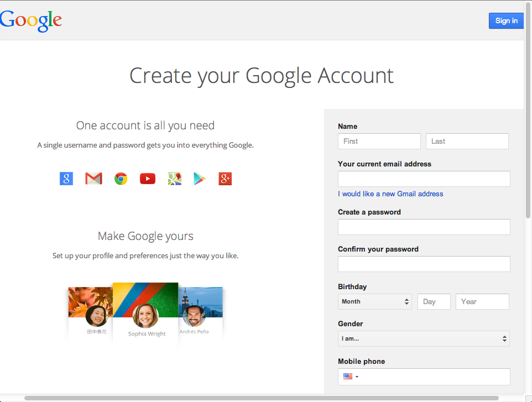
Task: Click the 'Create a password' label
Action: pos(369,212)
